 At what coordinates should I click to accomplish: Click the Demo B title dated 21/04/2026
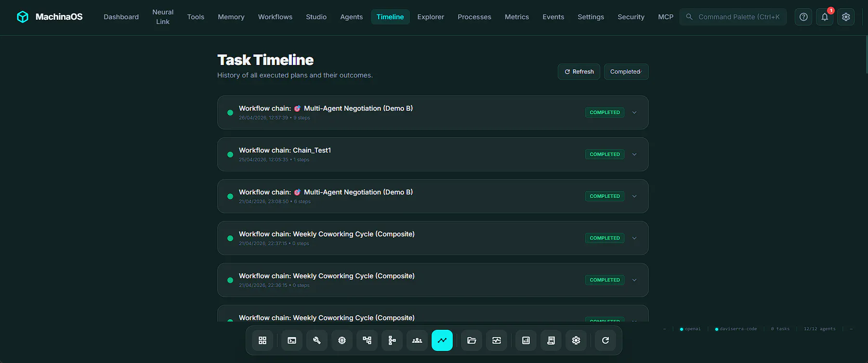326,192
